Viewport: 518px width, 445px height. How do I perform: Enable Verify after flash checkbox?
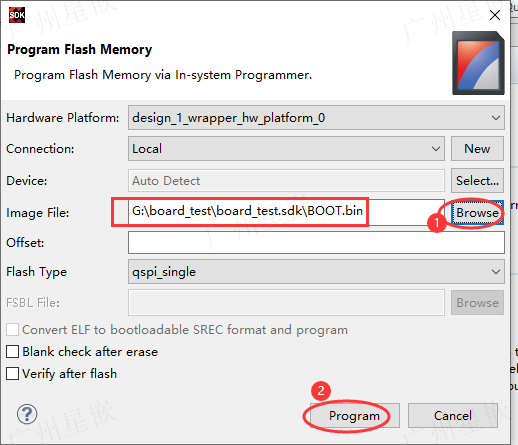point(12,374)
